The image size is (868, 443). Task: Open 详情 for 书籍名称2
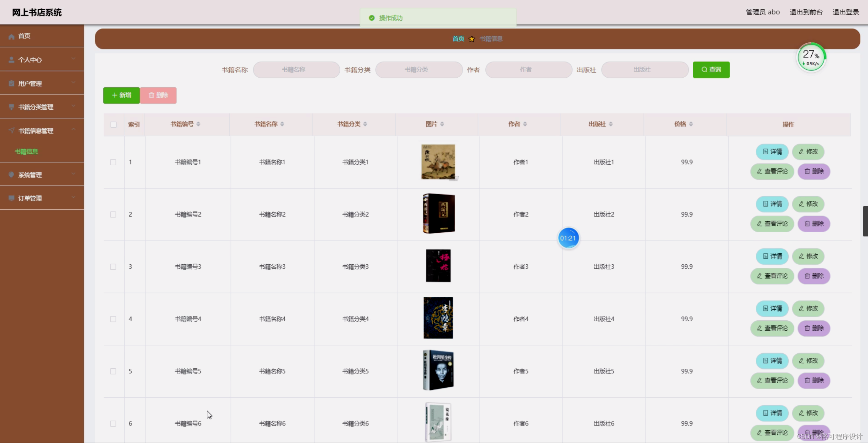[x=772, y=204]
